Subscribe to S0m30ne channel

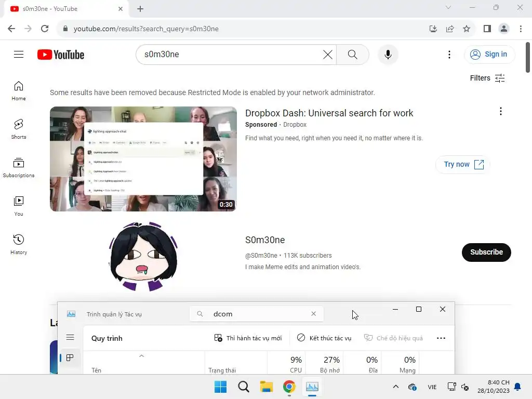tap(486, 252)
